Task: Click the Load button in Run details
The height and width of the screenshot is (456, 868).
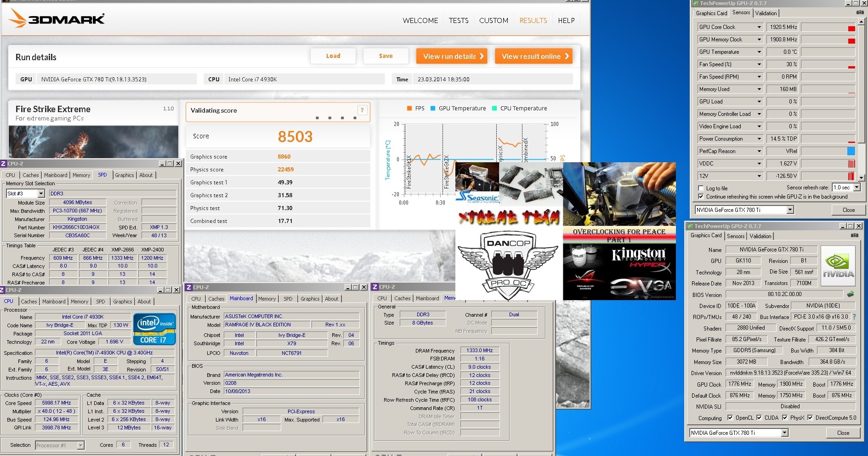Action: click(x=333, y=56)
